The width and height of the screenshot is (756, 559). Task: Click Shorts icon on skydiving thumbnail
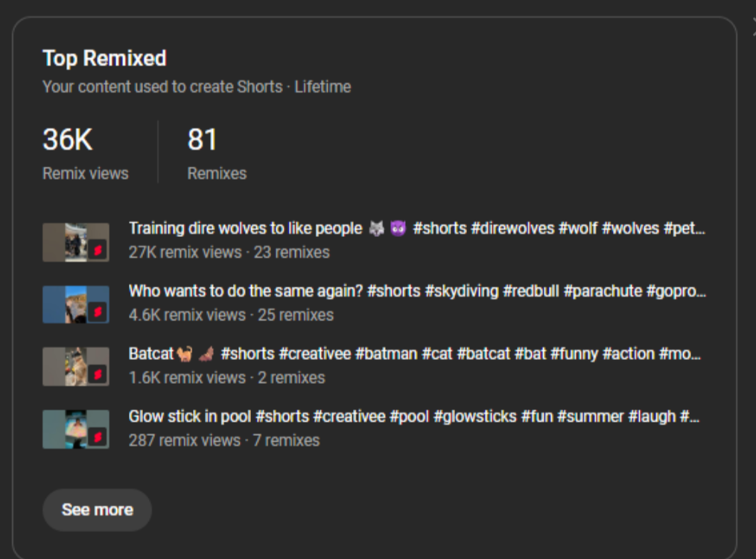pos(98,312)
